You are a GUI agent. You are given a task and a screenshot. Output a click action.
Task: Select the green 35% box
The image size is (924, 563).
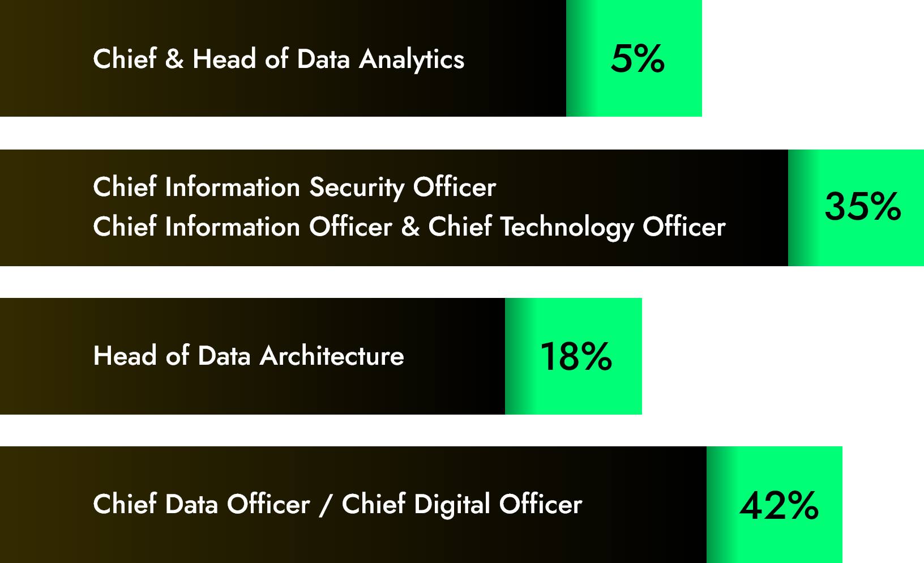coord(855,207)
